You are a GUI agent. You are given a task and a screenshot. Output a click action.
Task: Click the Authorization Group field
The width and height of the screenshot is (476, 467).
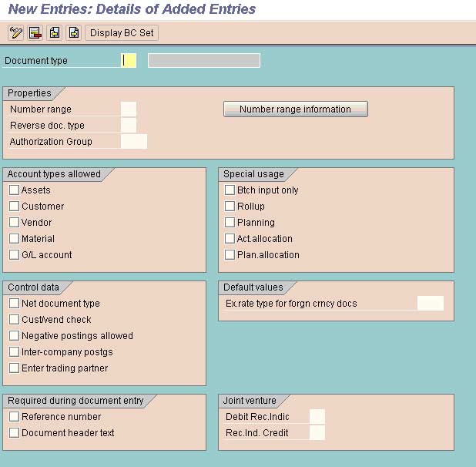click(134, 142)
